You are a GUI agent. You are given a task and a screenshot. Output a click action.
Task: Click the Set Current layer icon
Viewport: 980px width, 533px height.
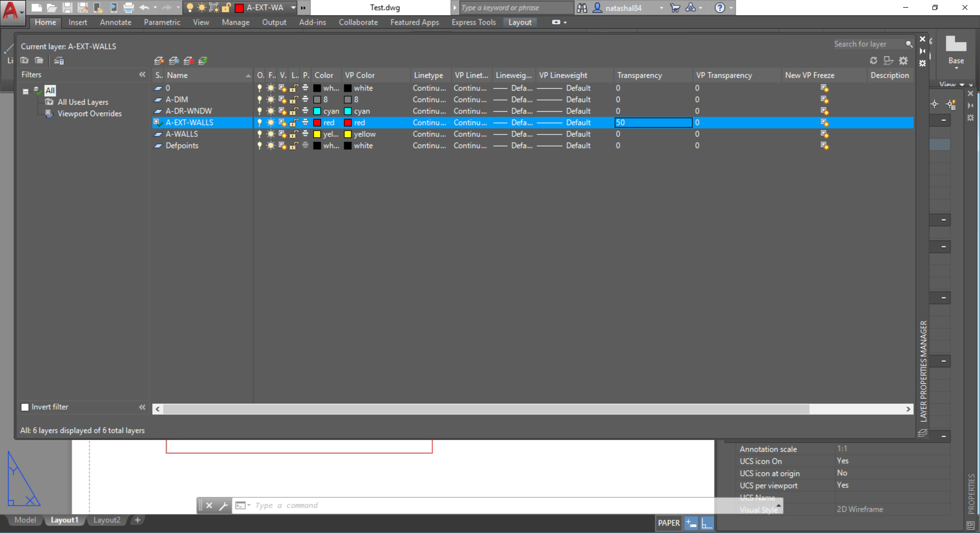click(203, 61)
